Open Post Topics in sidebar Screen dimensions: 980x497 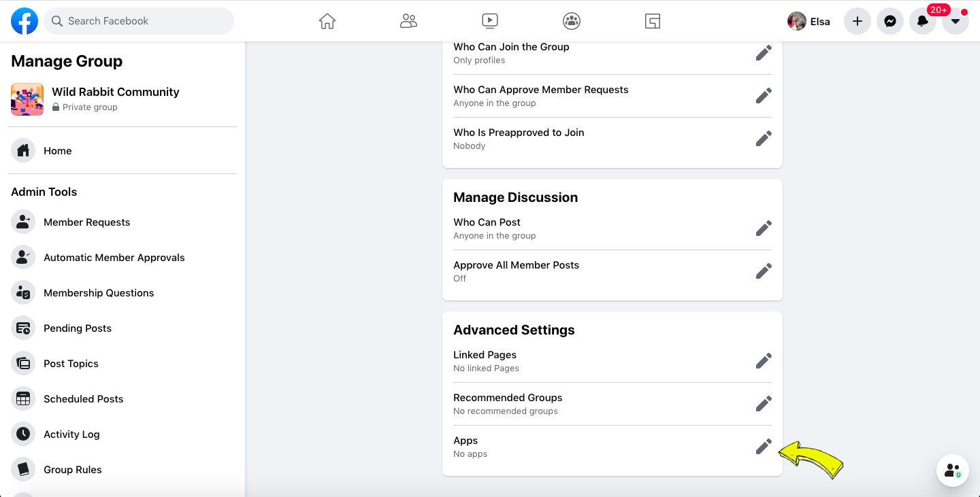tap(122, 364)
